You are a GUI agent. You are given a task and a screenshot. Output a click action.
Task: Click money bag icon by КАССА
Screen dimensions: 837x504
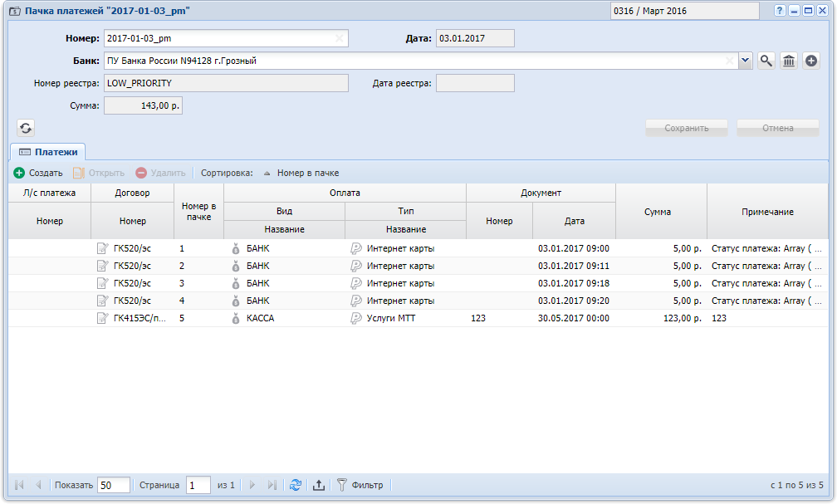click(236, 318)
